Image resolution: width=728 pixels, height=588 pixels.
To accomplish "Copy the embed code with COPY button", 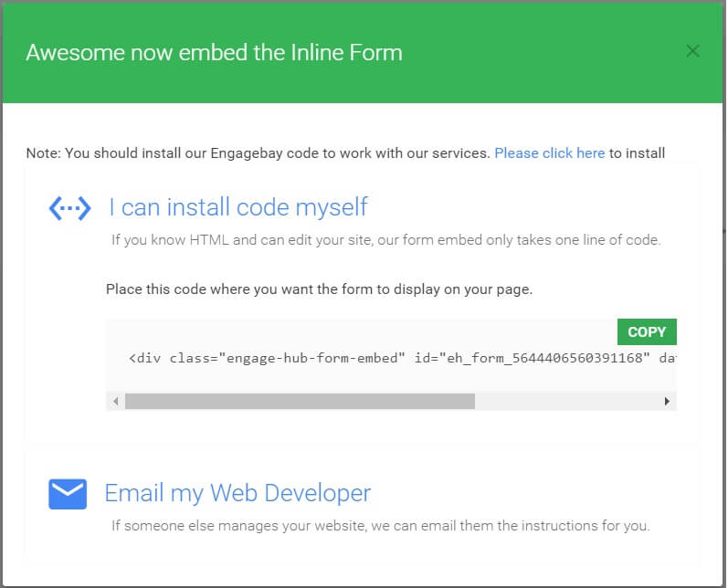I will coord(647,331).
